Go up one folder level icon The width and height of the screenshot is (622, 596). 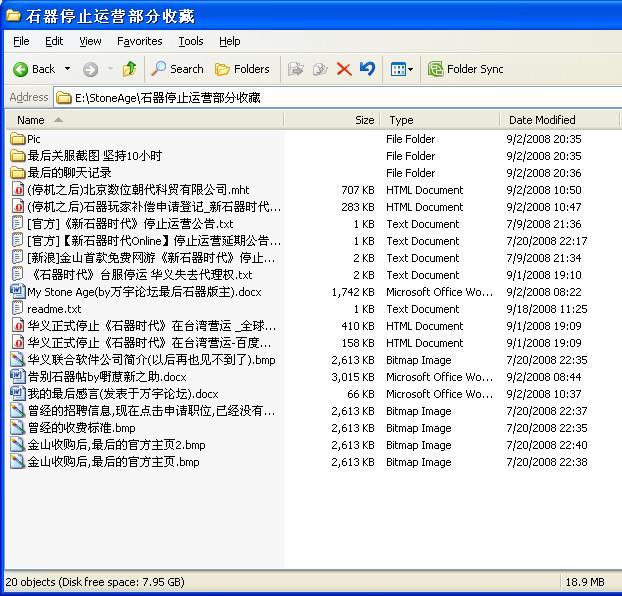coord(129,69)
